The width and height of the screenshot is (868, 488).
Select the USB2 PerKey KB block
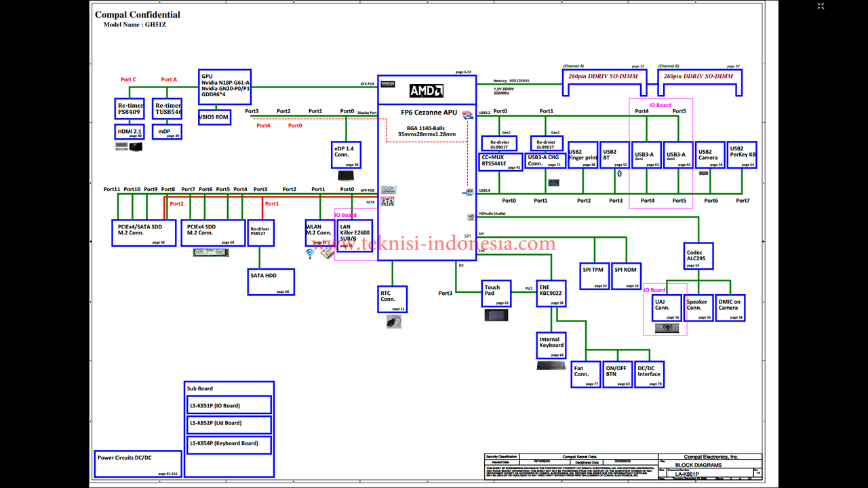click(743, 155)
